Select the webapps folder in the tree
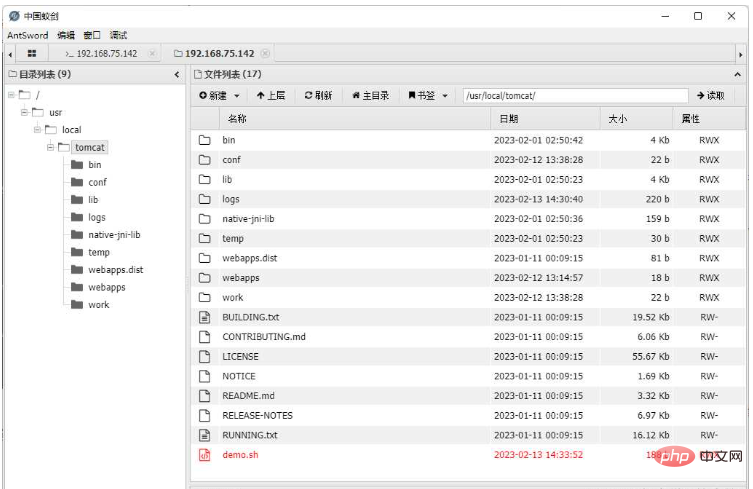The height and width of the screenshot is (489, 753). pyautogui.click(x=107, y=287)
